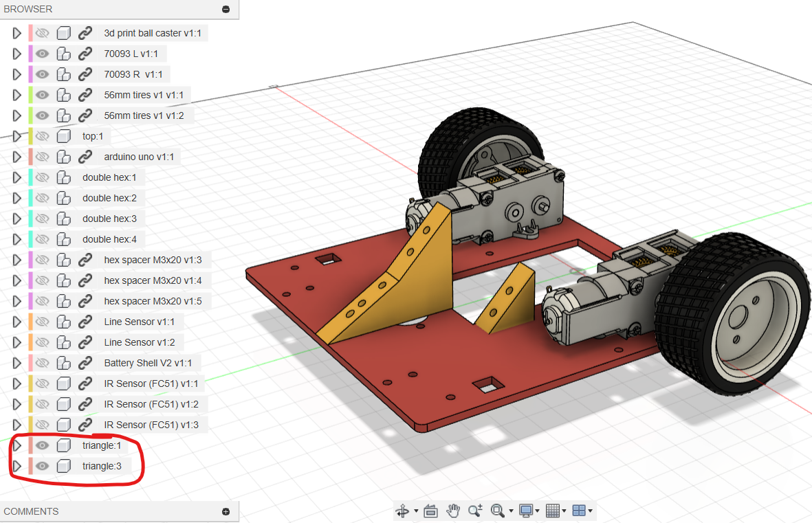Screen dimensions: 812x523
Task: Click orange color bar of Line Sensor v1:2
Action: pos(31,342)
